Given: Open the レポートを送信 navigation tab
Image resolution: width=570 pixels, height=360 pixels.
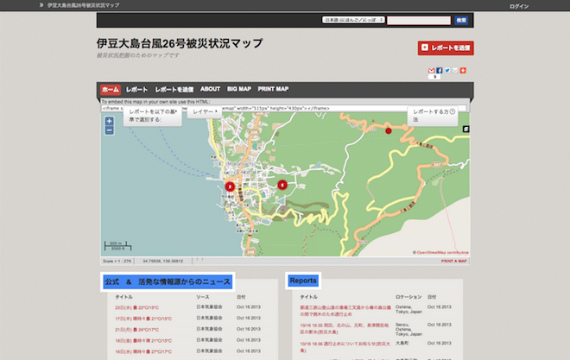Looking at the screenshot, I should click(x=174, y=89).
